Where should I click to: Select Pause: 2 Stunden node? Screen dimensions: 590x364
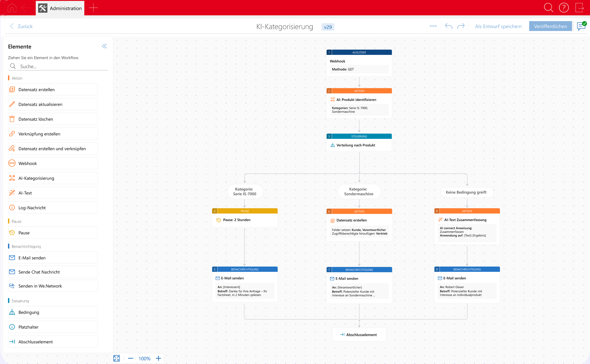pos(245,218)
